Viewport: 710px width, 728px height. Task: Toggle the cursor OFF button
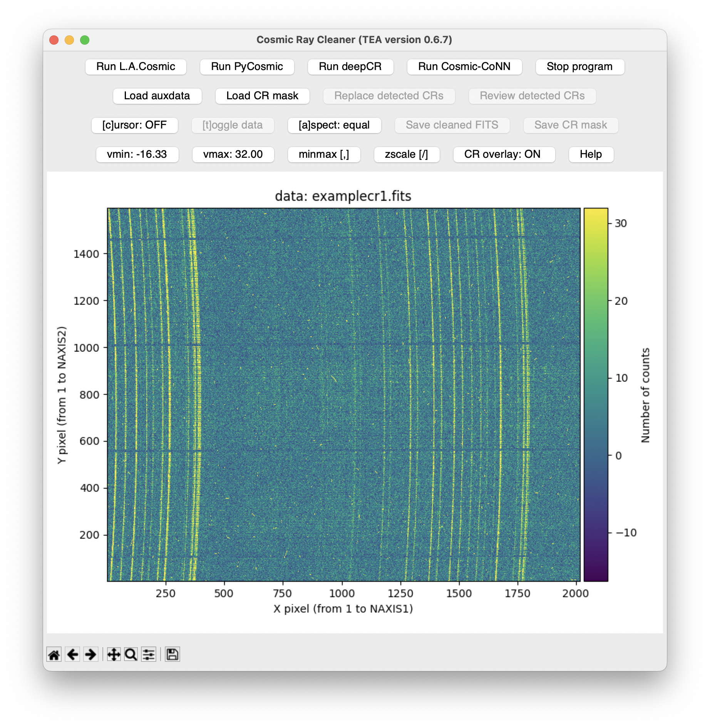click(134, 125)
